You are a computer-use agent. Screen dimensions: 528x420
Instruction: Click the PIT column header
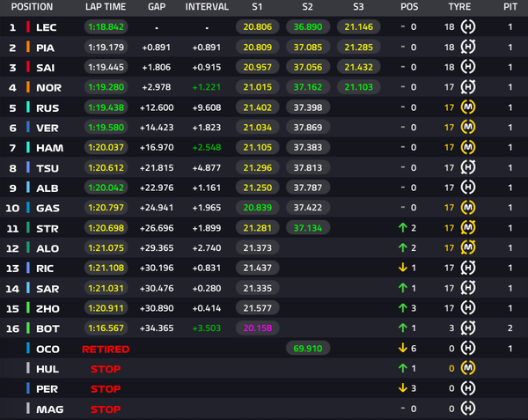point(510,7)
